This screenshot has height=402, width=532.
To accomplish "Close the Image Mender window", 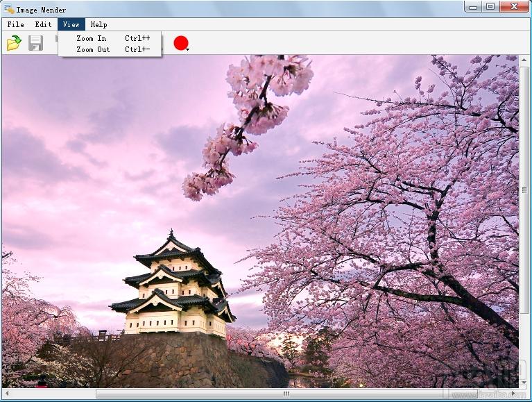I will pyautogui.click(x=514, y=6).
